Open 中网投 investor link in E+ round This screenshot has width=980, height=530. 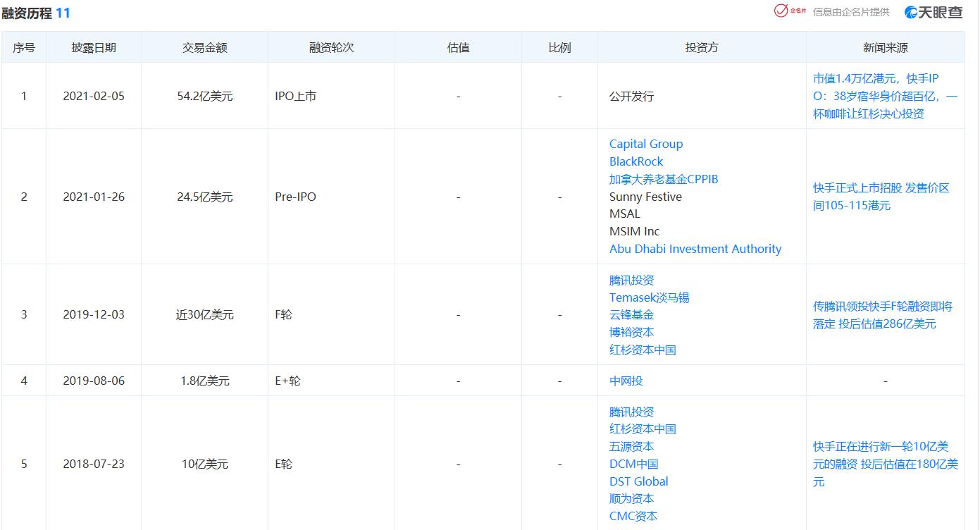click(626, 381)
